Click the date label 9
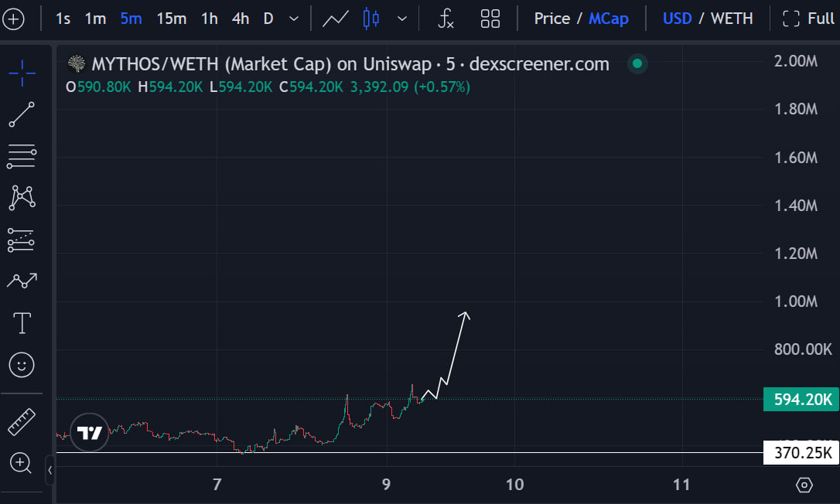The width and height of the screenshot is (840, 504). coord(386,485)
